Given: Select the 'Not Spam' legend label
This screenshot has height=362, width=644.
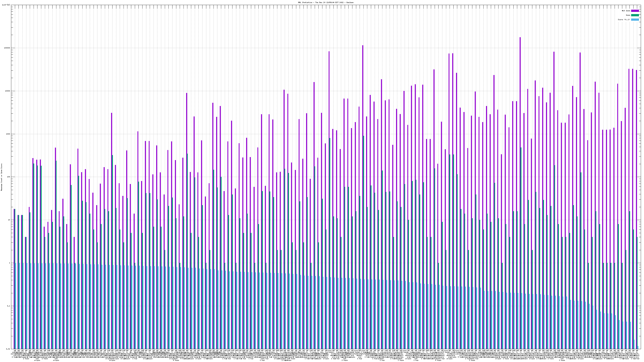Looking at the screenshot, I should click(x=626, y=11).
